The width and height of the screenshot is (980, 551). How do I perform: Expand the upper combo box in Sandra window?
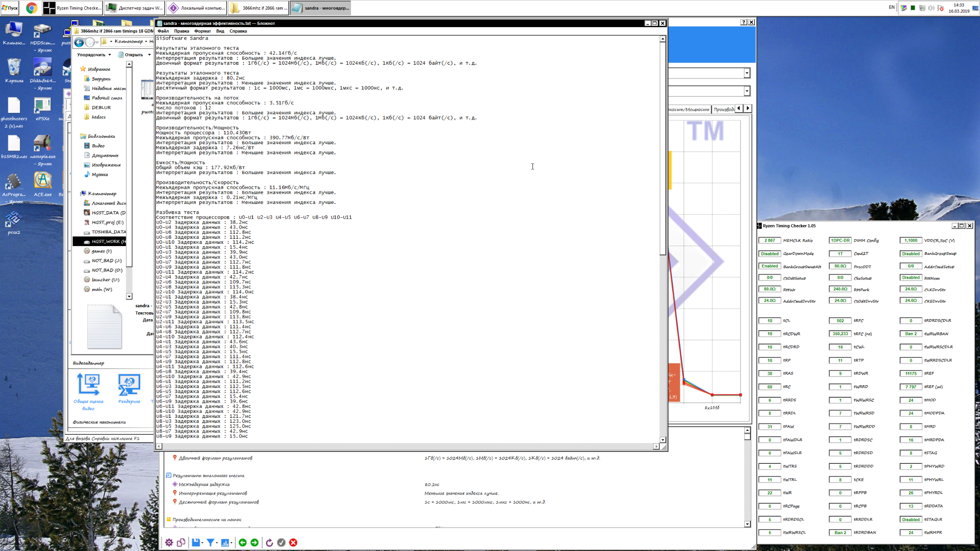747,73
